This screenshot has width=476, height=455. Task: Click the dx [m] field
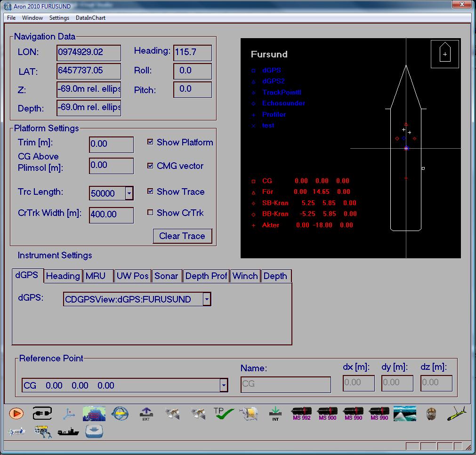click(358, 383)
